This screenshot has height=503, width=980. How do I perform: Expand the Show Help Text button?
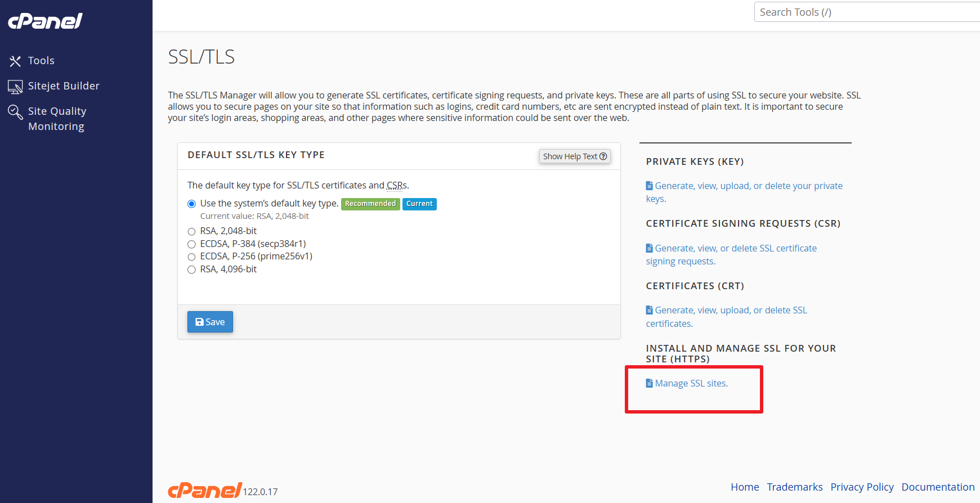(574, 156)
